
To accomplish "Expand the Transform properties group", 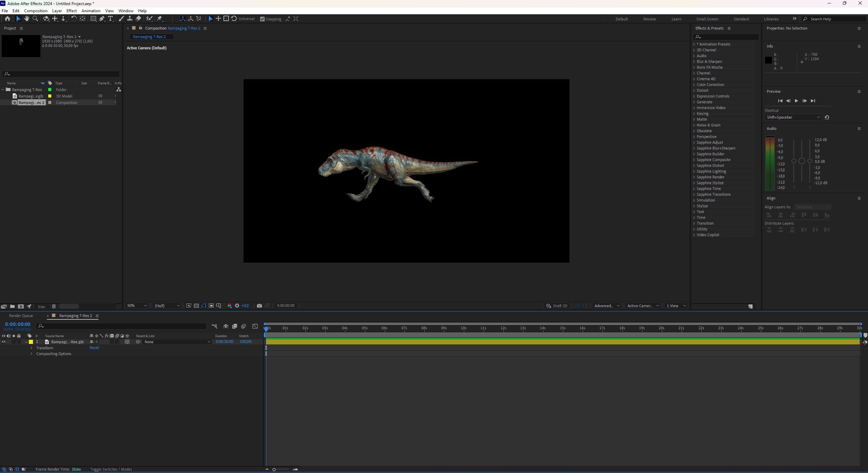I will point(32,348).
